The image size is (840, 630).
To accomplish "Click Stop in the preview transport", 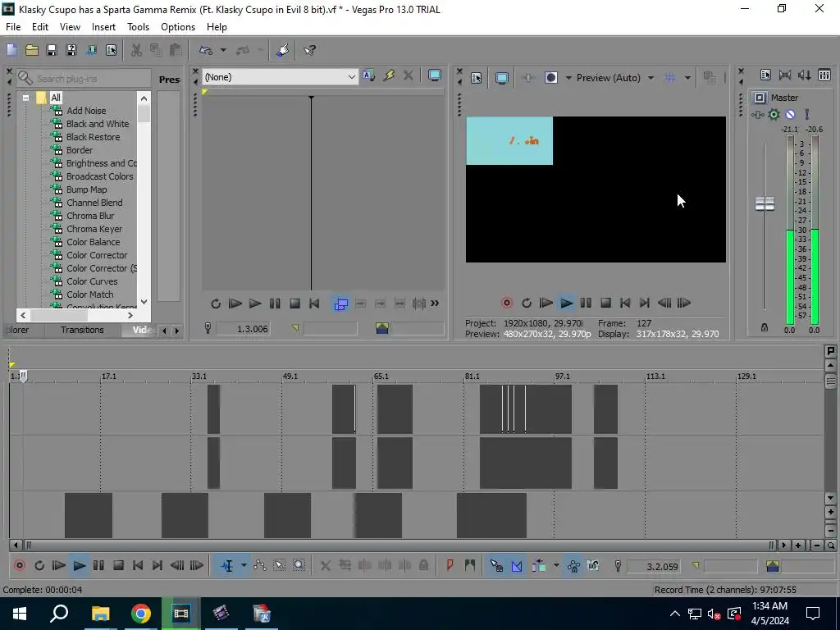I will tap(605, 303).
